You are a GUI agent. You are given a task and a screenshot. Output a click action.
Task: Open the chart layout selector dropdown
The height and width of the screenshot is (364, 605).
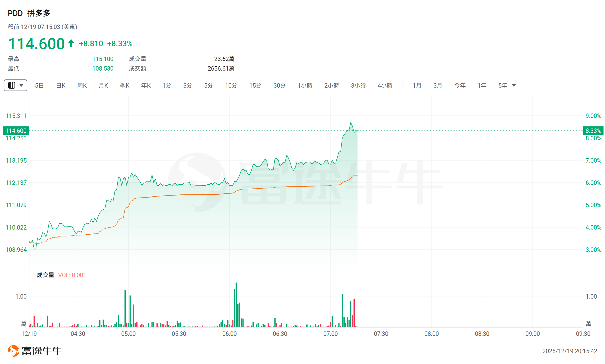pyautogui.click(x=16, y=85)
